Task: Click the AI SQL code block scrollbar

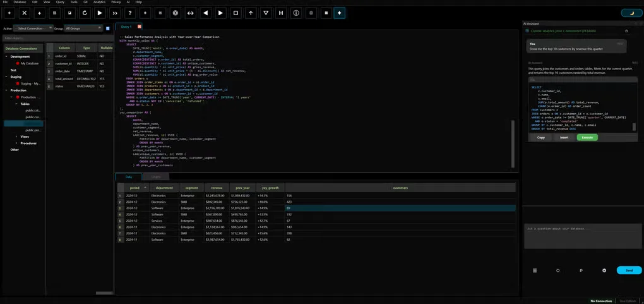Action: pyautogui.click(x=634, y=126)
